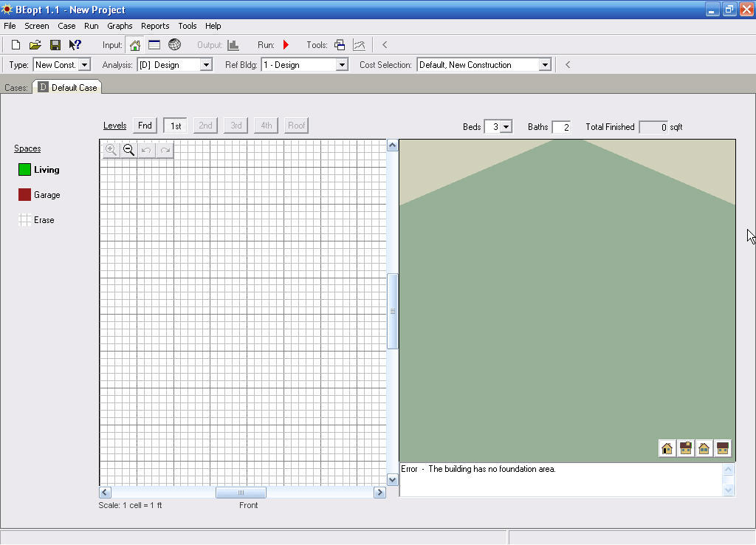Select the house view icon with black door

667,448
